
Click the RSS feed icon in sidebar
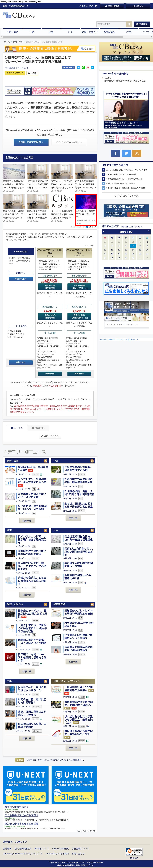tap(137, 153)
